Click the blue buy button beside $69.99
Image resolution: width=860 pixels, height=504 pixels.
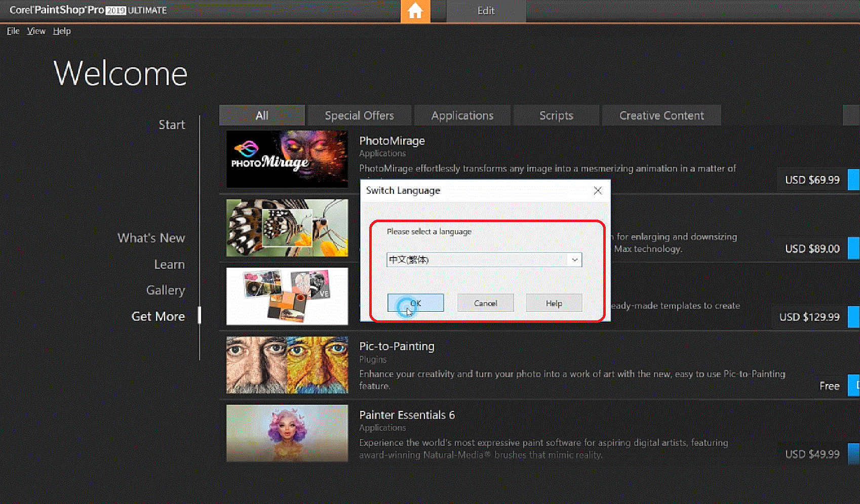point(854,180)
